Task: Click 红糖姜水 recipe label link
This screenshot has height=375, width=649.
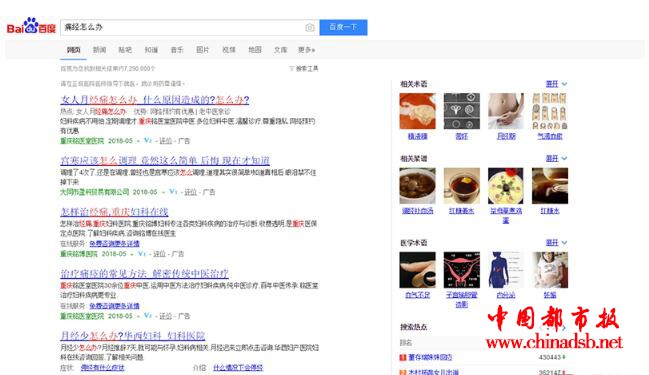Action: [x=462, y=211]
